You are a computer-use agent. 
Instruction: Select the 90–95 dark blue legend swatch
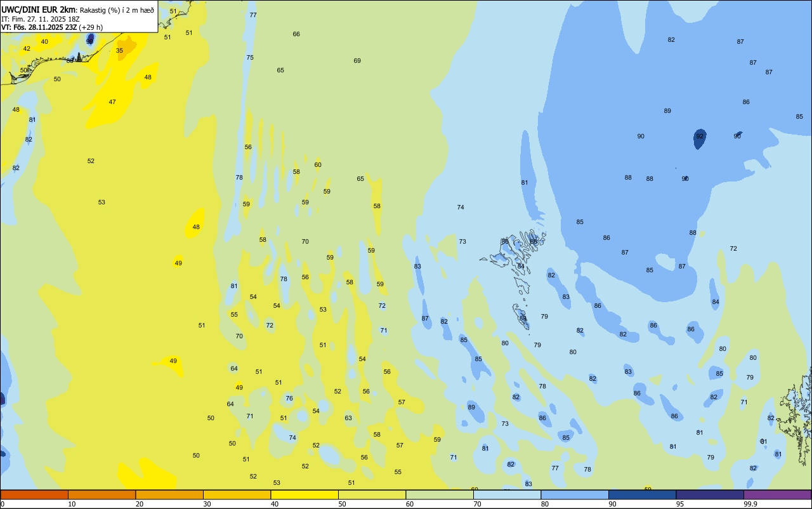point(642,494)
